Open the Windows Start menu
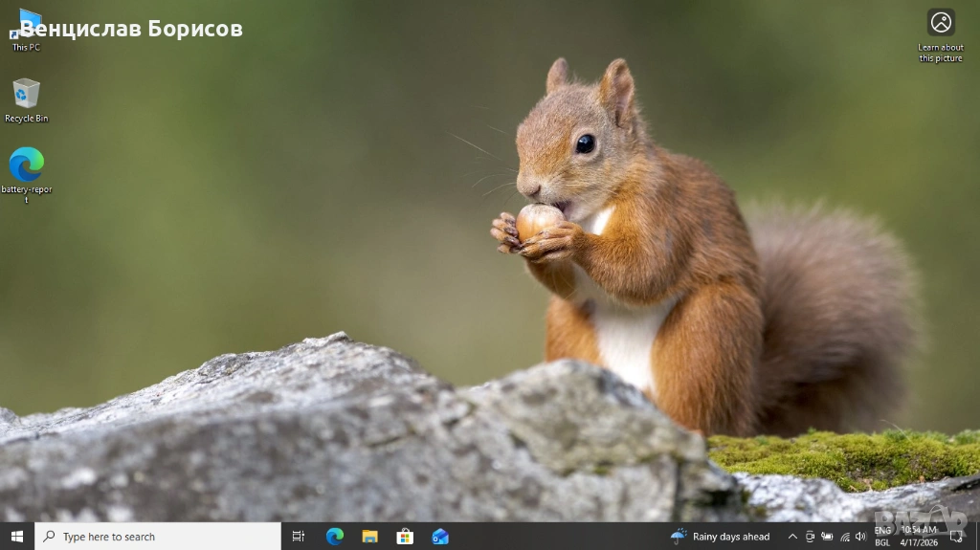 coord(16,537)
